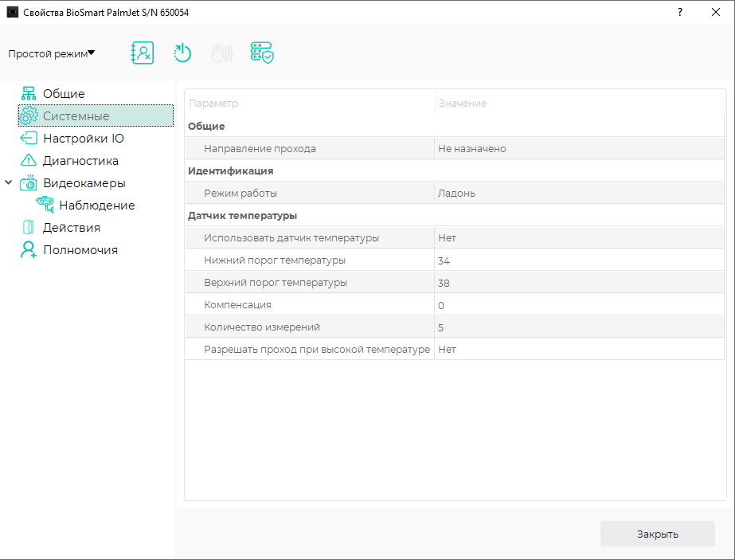This screenshot has height=560, width=735.
Task: Select the Нижний порог температуры label
Action: [275, 260]
